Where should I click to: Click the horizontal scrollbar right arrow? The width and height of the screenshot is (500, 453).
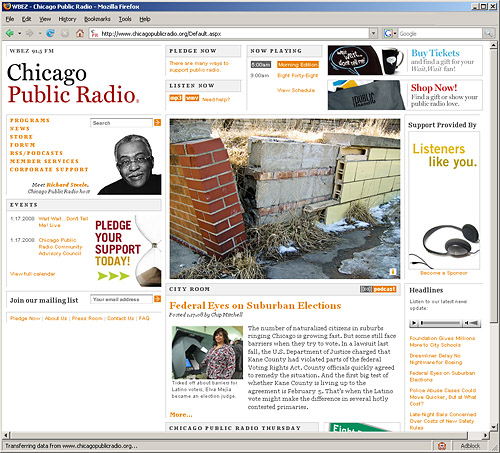(x=486, y=435)
